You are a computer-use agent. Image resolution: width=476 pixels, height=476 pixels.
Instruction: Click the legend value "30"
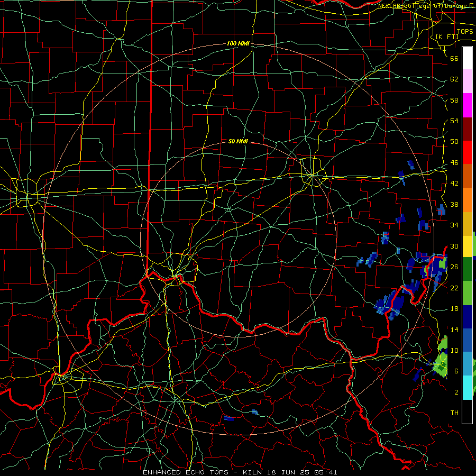point(454,246)
